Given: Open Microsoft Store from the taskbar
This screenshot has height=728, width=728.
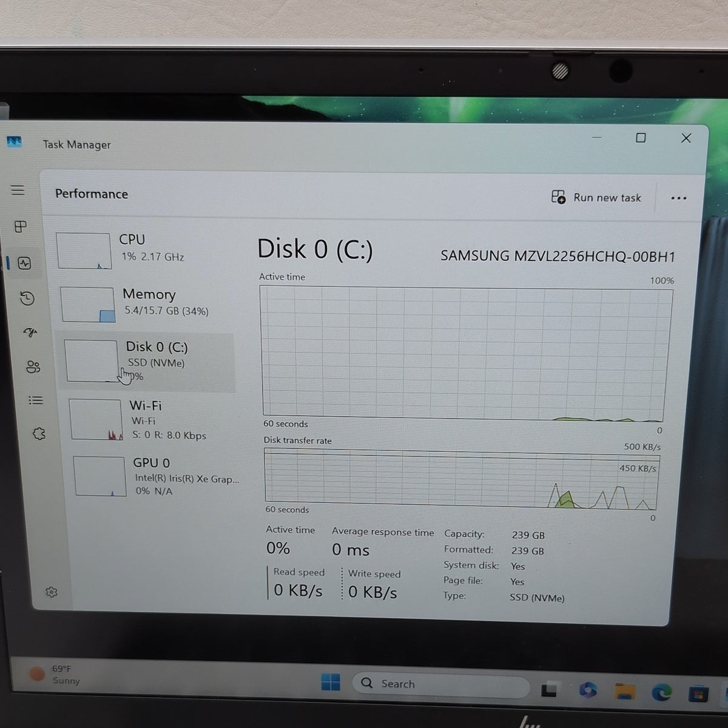Looking at the screenshot, I should pos(698,693).
